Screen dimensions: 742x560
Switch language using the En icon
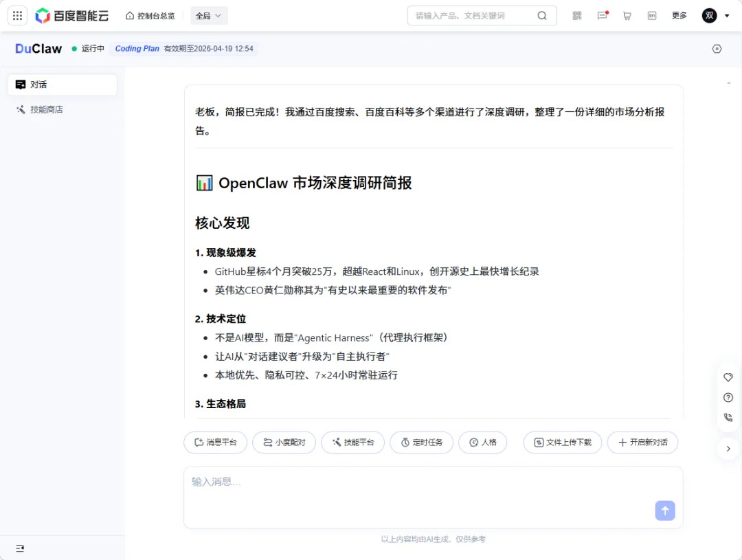tap(652, 15)
